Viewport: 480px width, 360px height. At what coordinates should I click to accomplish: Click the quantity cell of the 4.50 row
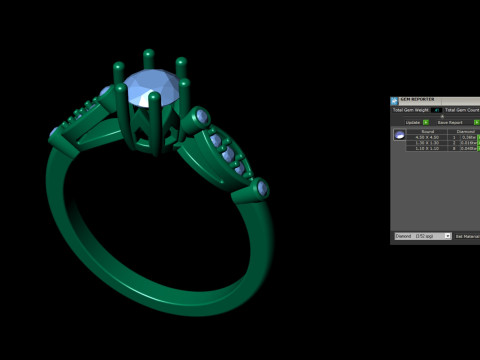pos(454,137)
